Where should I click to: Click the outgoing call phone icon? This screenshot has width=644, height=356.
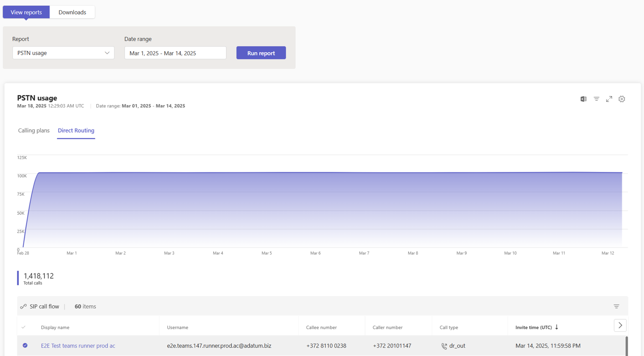point(444,346)
